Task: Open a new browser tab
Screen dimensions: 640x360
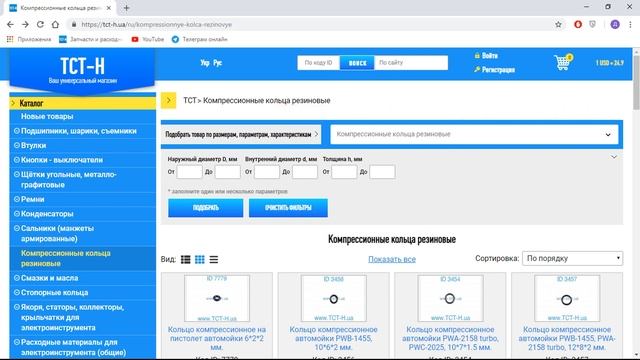Action: (x=127, y=8)
